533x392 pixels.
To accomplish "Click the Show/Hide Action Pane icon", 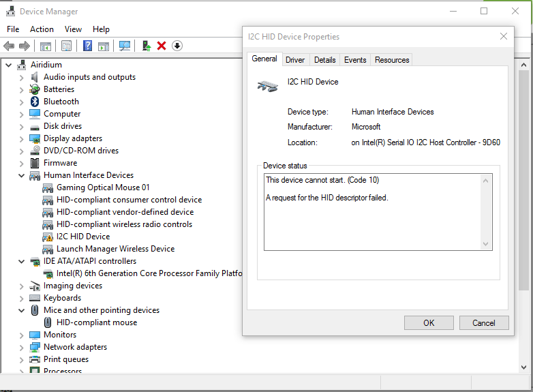I will 104,46.
